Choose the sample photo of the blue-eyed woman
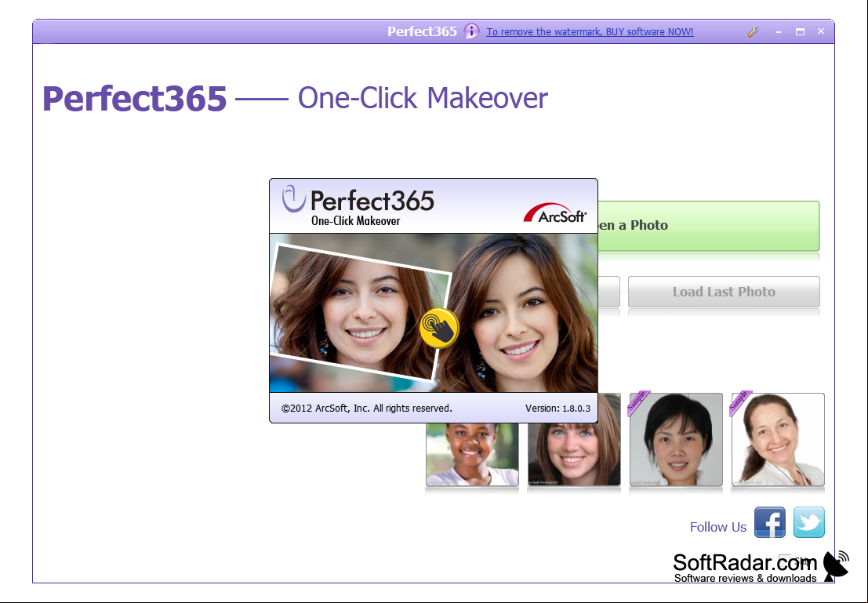This screenshot has width=868, height=603. (x=574, y=455)
